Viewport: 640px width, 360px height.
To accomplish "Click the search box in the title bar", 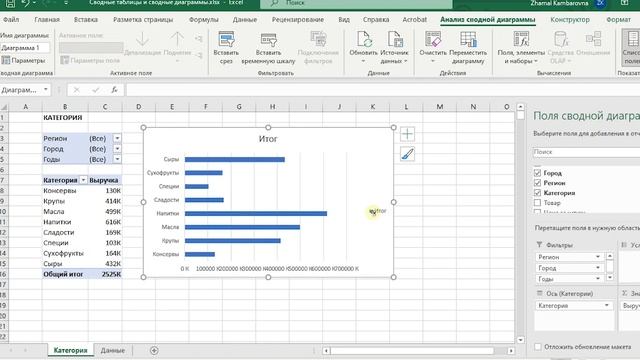I will pos(356,4).
